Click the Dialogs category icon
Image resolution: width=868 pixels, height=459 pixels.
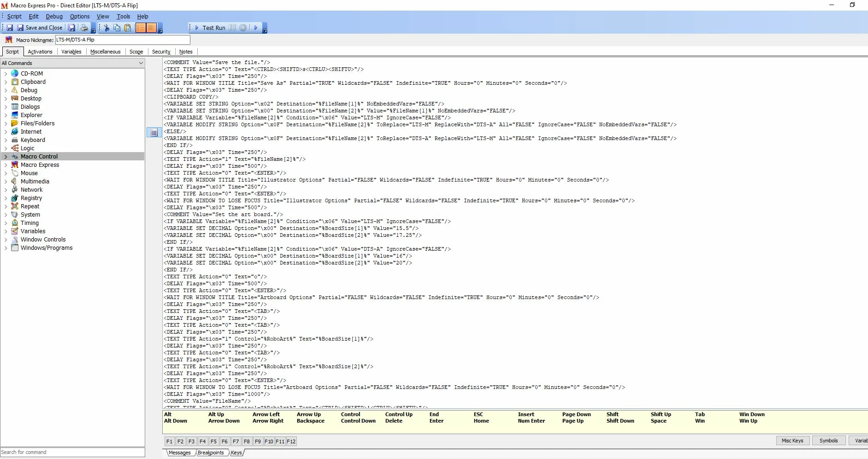coord(15,106)
